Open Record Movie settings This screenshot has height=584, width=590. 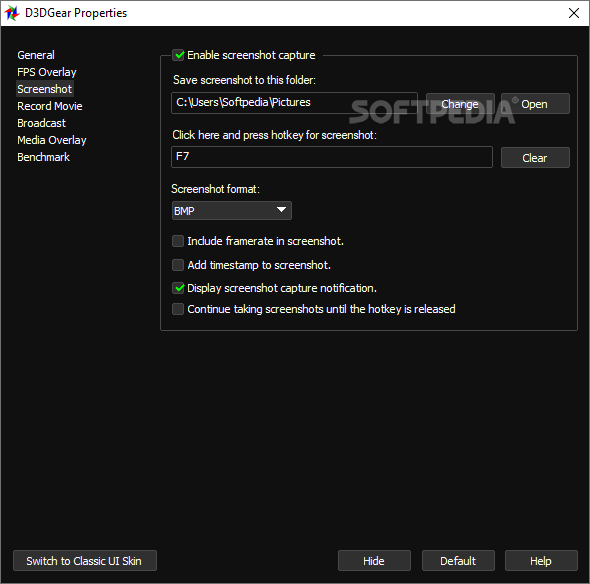[50, 106]
